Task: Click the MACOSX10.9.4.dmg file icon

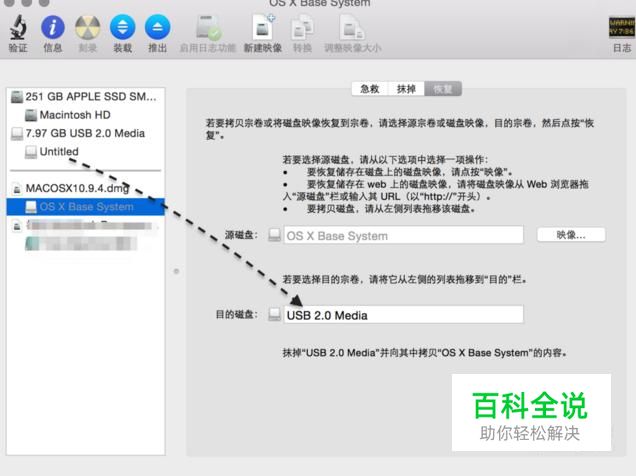Action: (17, 189)
